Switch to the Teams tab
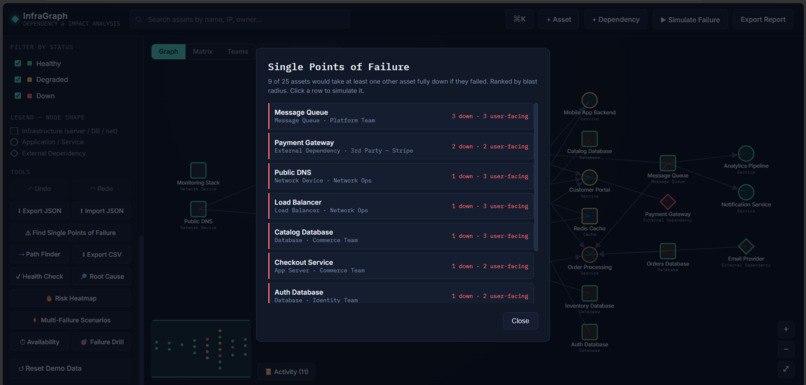 click(237, 51)
